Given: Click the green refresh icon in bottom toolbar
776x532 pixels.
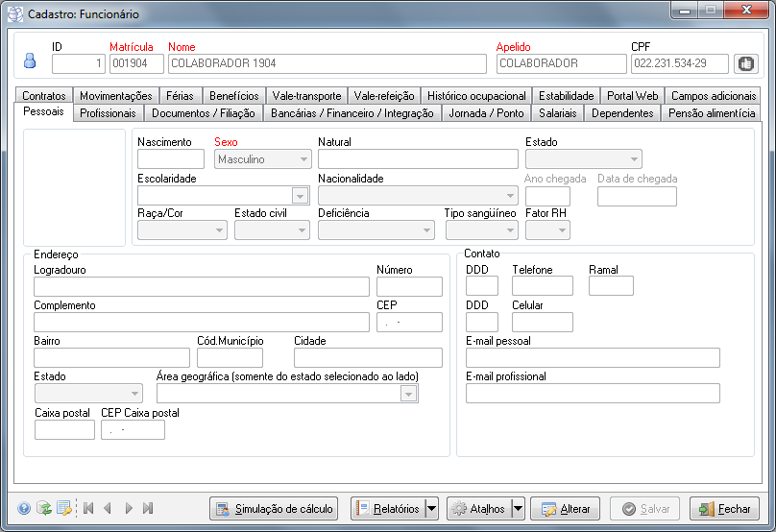Looking at the screenshot, I should [x=44, y=508].
